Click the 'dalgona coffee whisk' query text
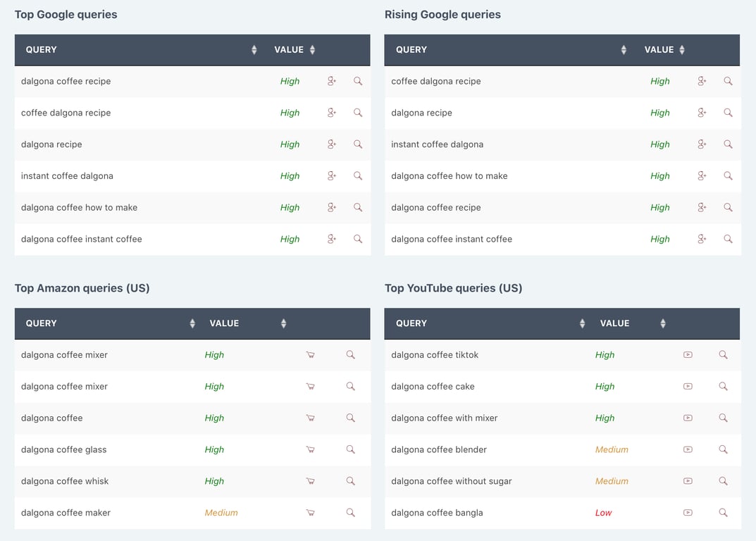The height and width of the screenshot is (541, 756). click(x=65, y=481)
